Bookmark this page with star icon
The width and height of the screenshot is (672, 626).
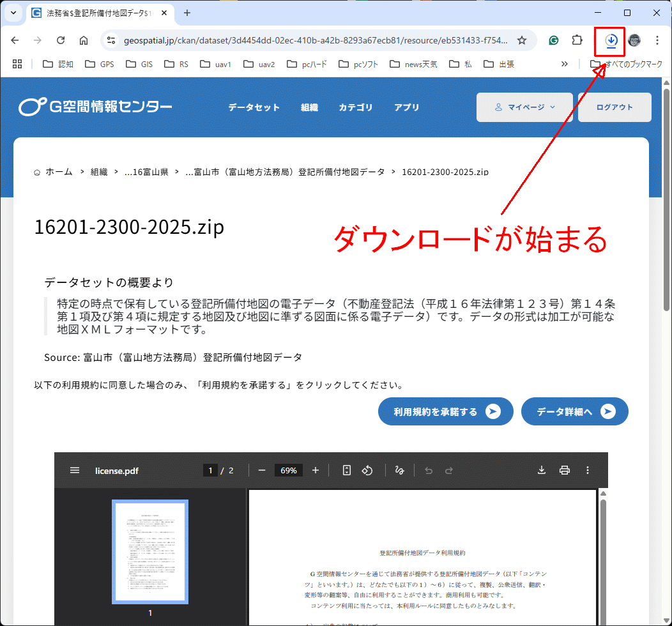coord(522,40)
